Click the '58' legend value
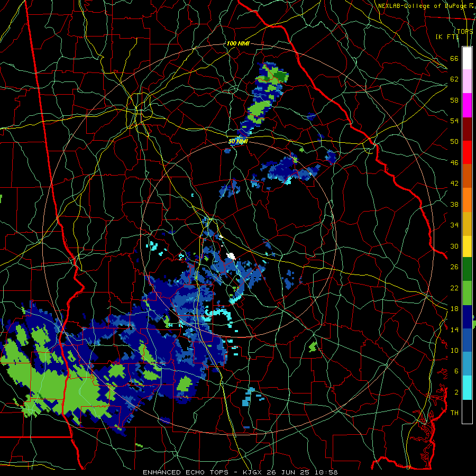 coord(454,100)
